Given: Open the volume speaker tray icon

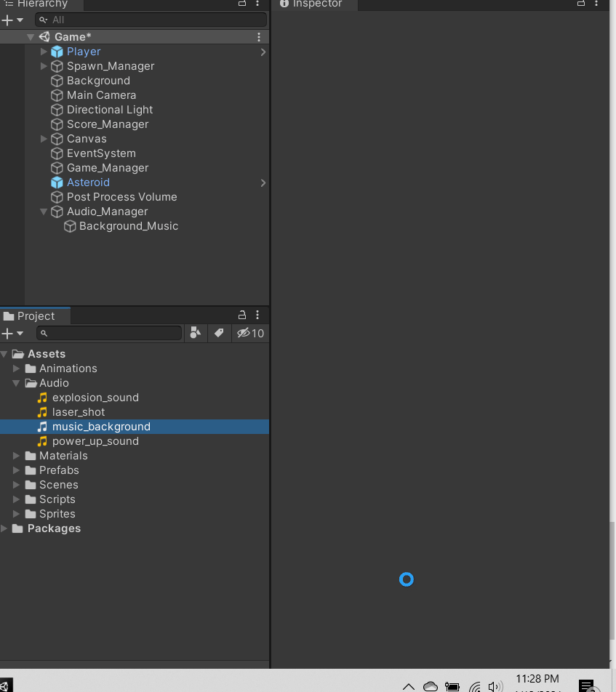Looking at the screenshot, I should [x=495, y=687].
